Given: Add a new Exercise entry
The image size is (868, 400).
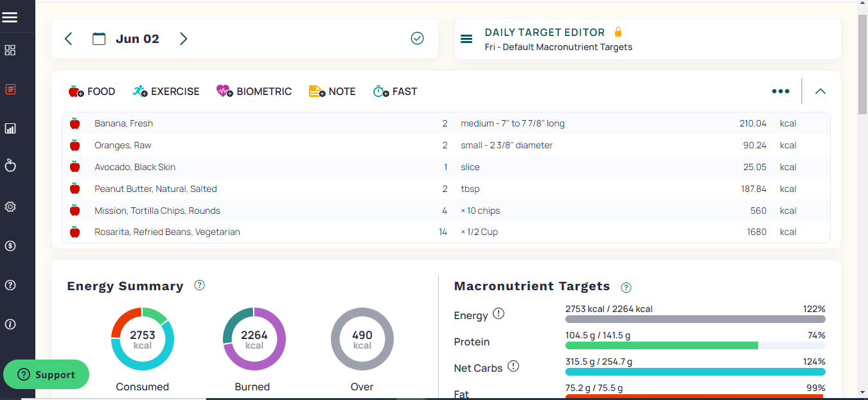Looking at the screenshot, I should [166, 91].
